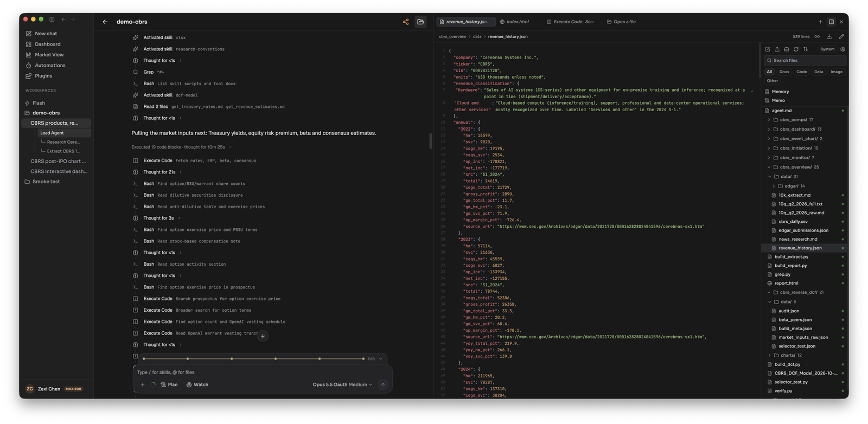Click the upload icon in file panel
Viewport: 868px width, 424px height.
tap(777, 49)
